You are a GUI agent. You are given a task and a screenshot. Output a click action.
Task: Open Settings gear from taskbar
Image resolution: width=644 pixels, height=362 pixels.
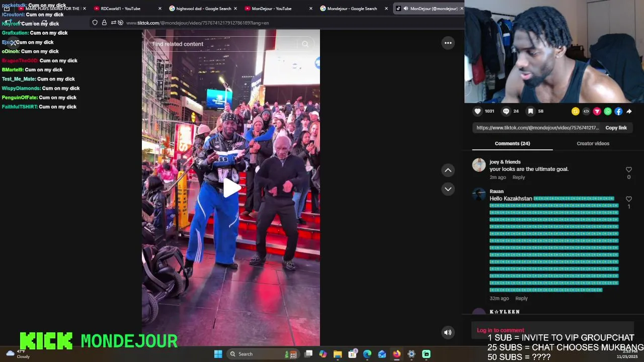(x=411, y=354)
